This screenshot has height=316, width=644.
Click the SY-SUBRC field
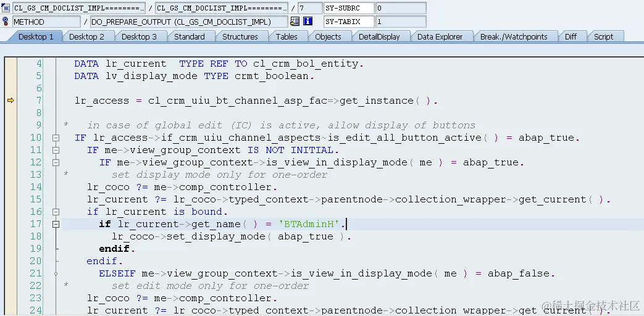point(349,8)
